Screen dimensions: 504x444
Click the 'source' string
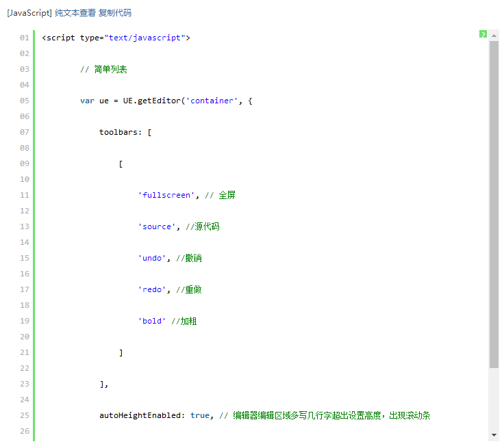[157, 226]
